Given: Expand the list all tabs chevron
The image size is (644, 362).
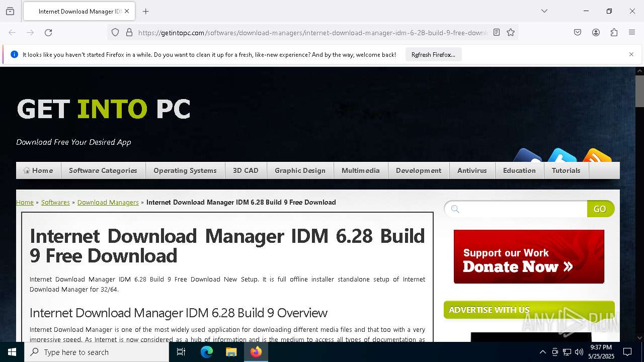Looking at the screenshot, I should (x=544, y=11).
